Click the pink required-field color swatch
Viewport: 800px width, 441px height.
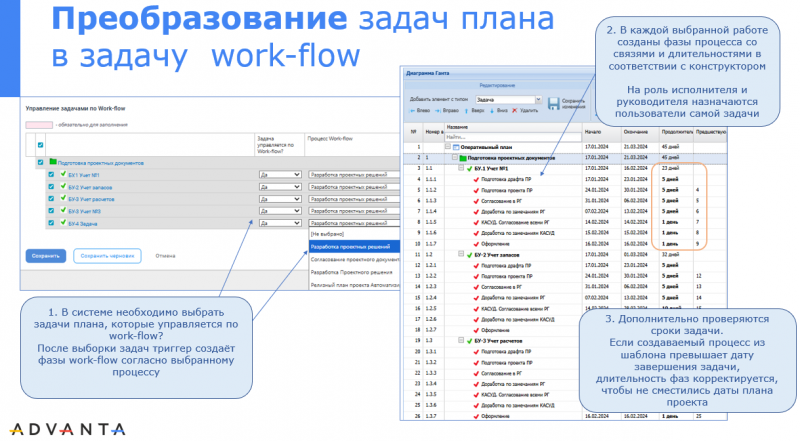pos(39,124)
